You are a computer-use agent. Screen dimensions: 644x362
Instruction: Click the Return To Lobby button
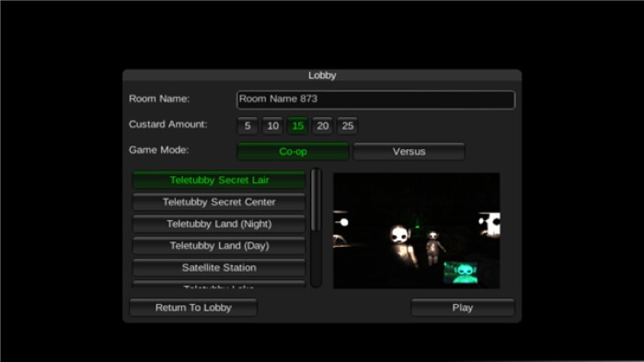pos(193,308)
